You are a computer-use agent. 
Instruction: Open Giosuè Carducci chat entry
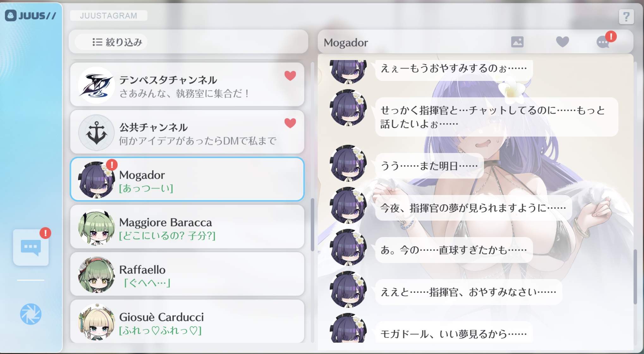(x=187, y=321)
